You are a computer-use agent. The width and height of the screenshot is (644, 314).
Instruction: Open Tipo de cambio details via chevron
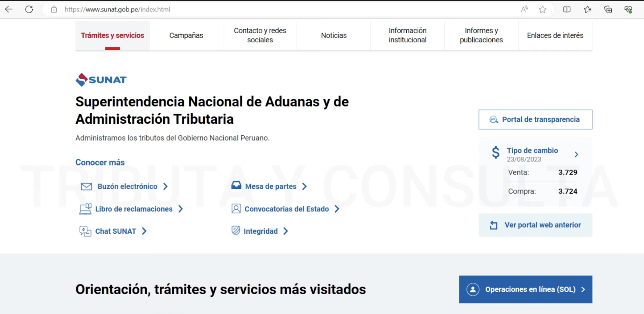click(576, 154)
